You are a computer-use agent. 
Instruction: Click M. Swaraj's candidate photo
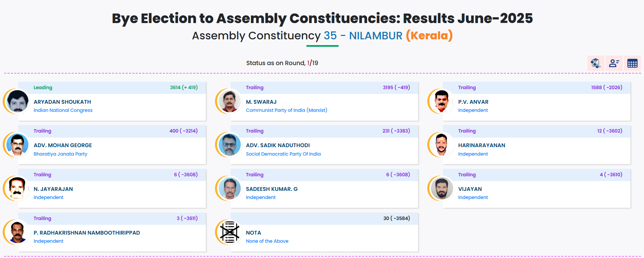click(x=229, y=101)
